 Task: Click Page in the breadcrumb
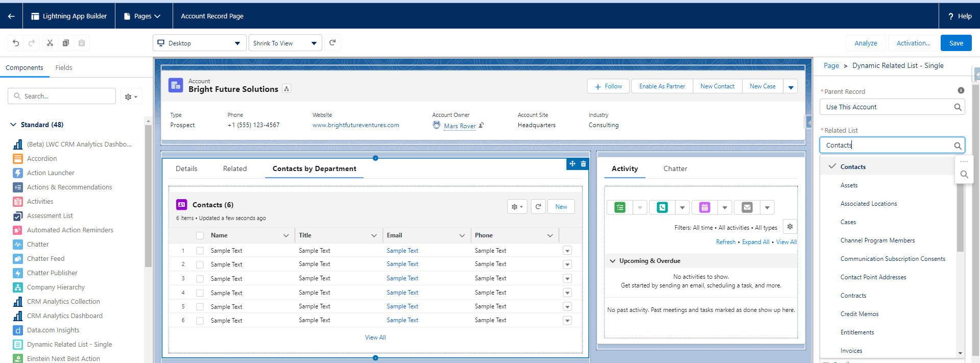(x=831, y=65)
